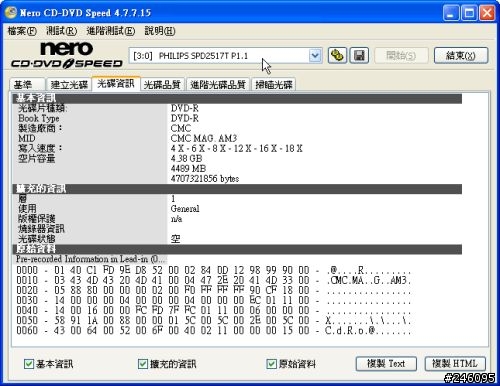Close the Nero CD-DVD Speed window
Viewport: 500px width, 386px height.
(487, 13)
